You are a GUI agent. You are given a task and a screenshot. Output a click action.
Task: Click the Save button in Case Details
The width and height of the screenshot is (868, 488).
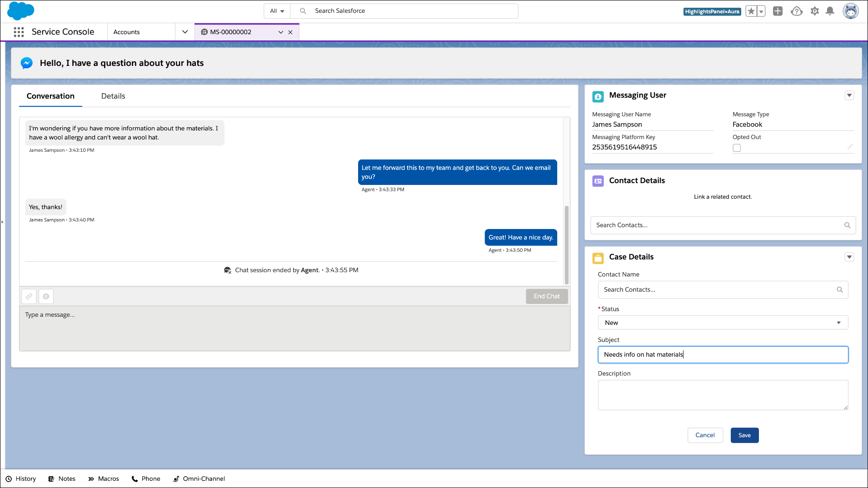[x=744, y=435]
